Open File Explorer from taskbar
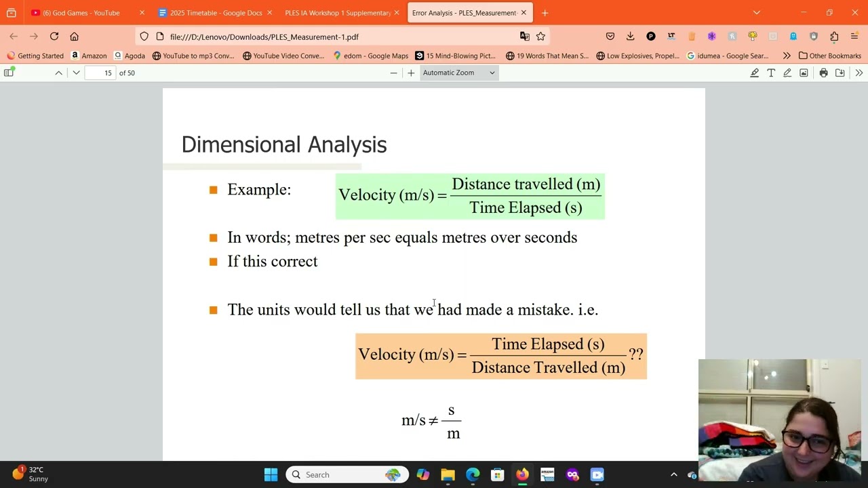Viewport: 868px width, 488px height. (x=448, y=474)
